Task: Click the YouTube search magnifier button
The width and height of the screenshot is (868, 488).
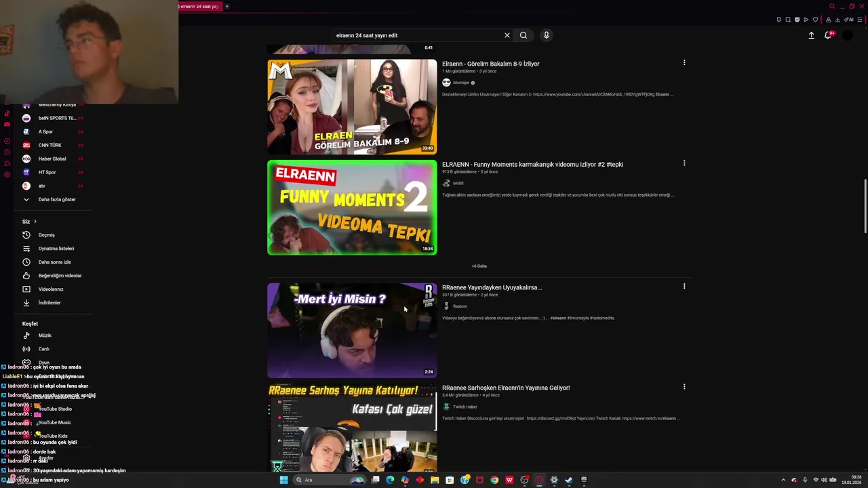Action: (524, 35)
